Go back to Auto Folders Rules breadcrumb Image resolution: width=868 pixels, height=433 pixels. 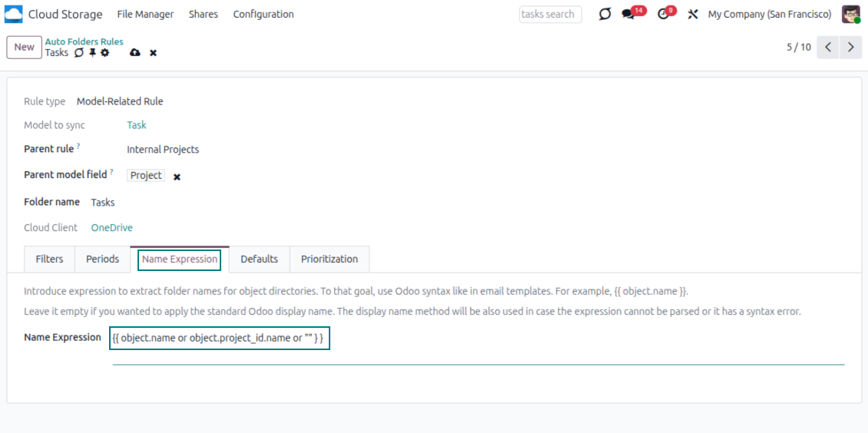tap(84, 42)
